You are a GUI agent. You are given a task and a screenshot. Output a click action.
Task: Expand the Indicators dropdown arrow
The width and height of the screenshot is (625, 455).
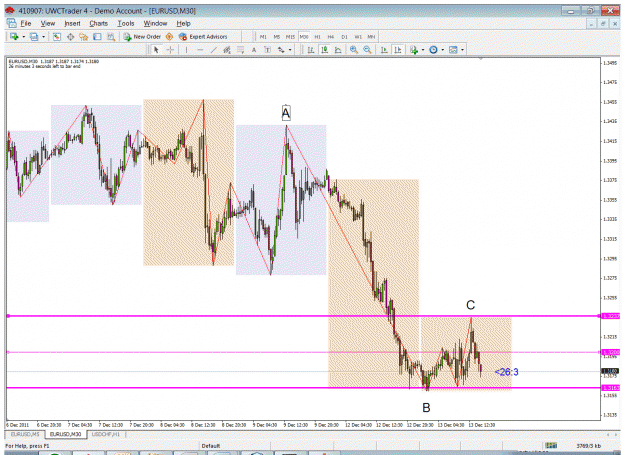coord(423,50)
